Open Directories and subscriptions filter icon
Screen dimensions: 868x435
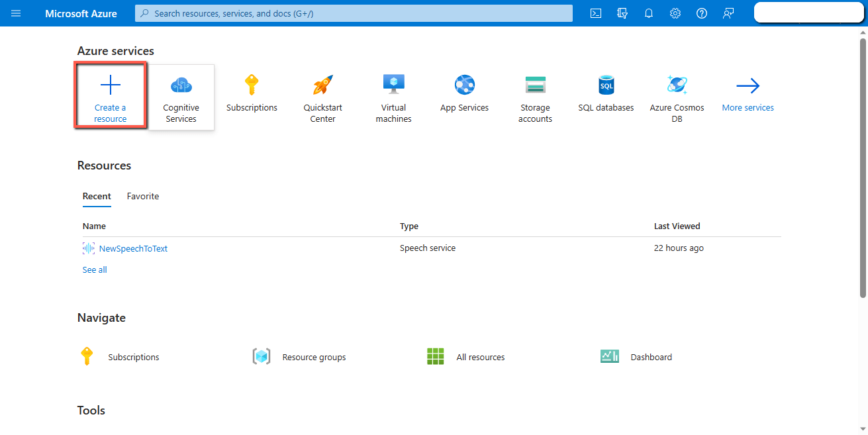[x=622, y=13]
